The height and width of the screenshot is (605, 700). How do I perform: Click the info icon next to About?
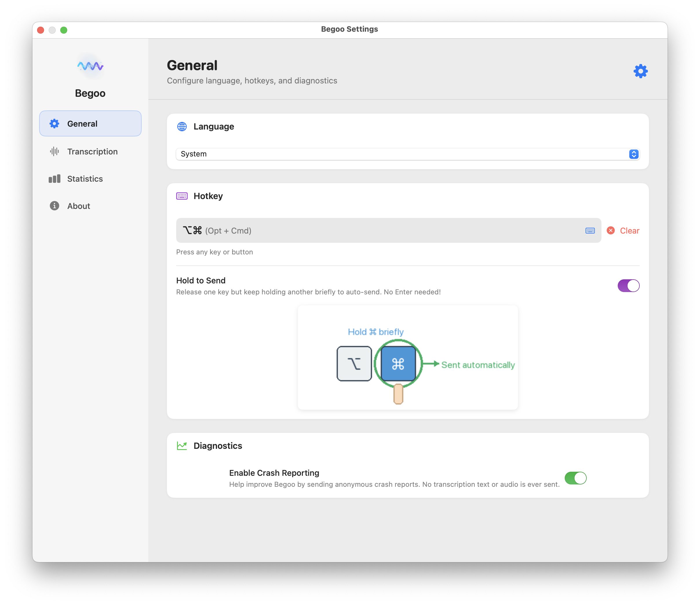(x=54, y=206)
